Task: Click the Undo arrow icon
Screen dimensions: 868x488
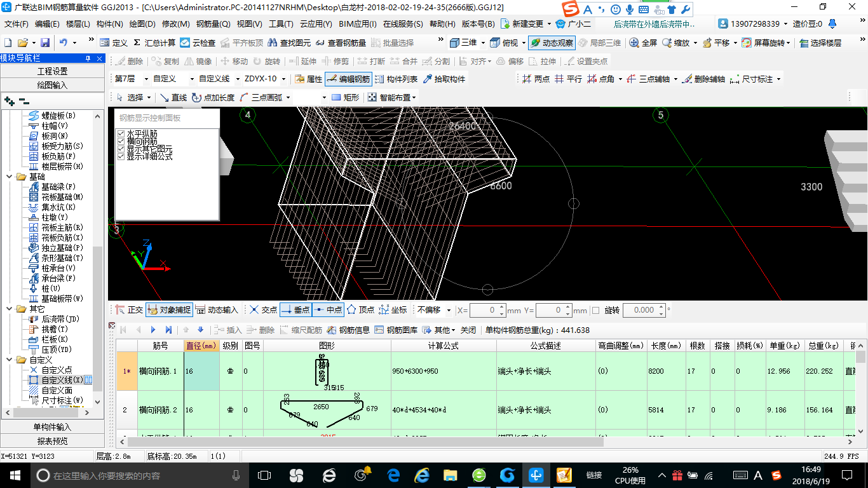Action: click(x=64, y=43)
